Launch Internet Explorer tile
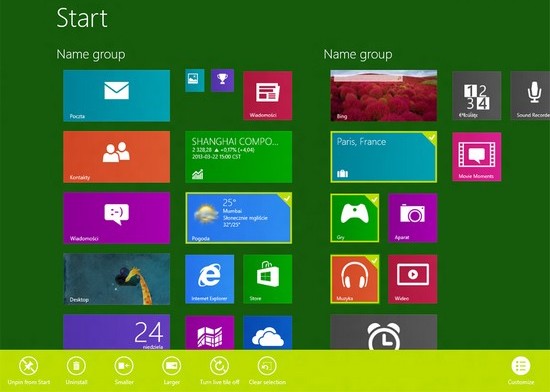 tap(209, 279)
